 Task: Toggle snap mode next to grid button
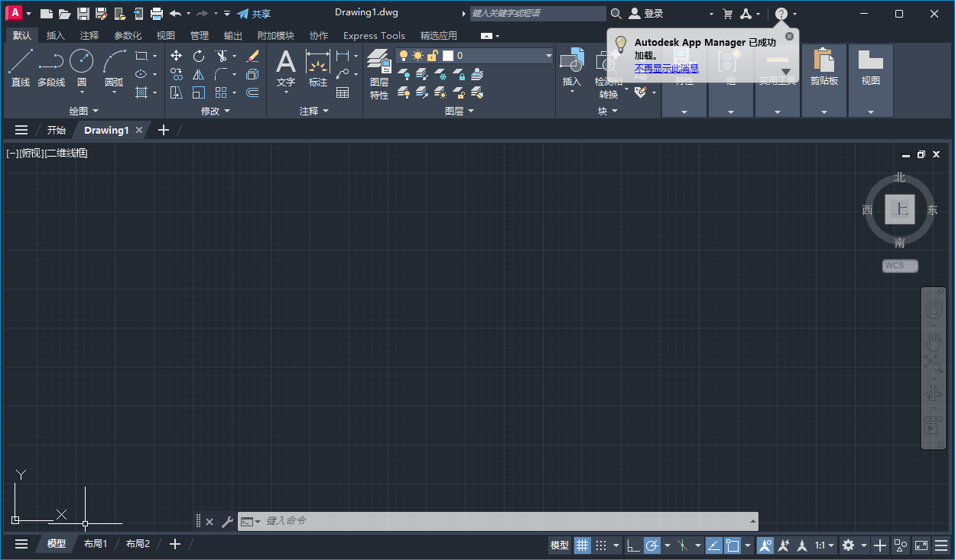coord(602,545)
